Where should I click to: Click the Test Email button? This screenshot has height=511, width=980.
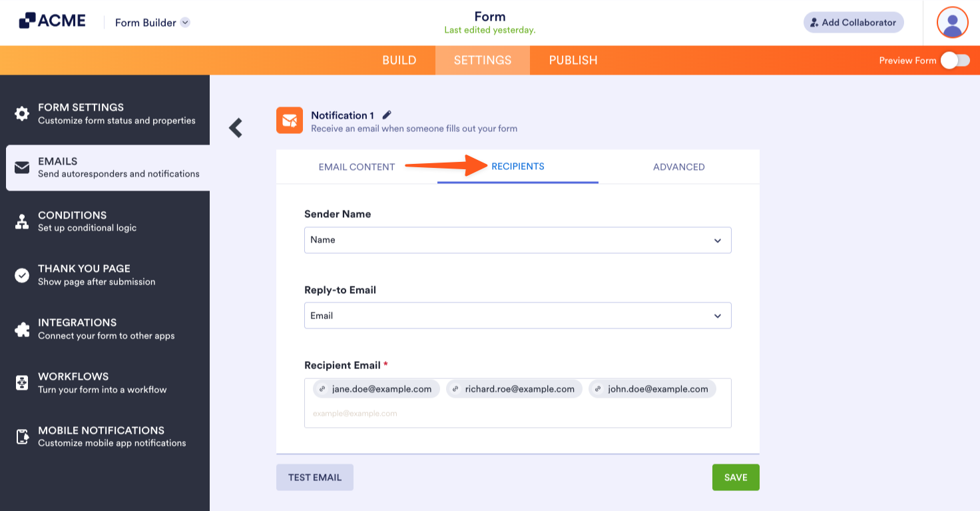tap(314, 477)
